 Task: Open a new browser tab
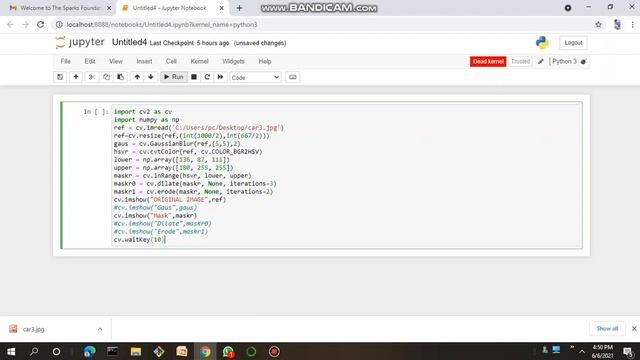tap(239, 8)
